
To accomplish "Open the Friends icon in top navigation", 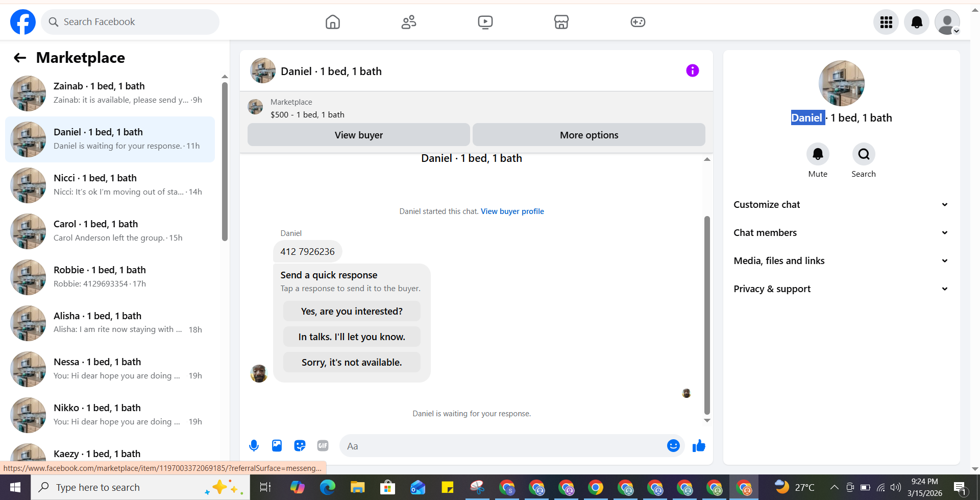I will 409,22.
